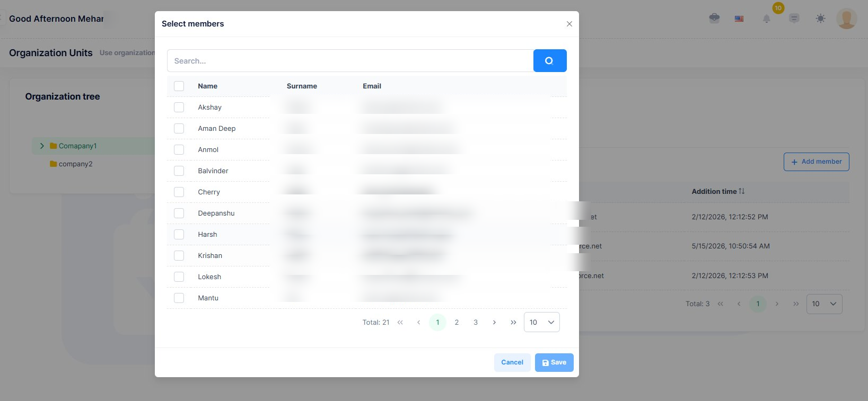Open the chat messages icon

click(x=794, y=19)
